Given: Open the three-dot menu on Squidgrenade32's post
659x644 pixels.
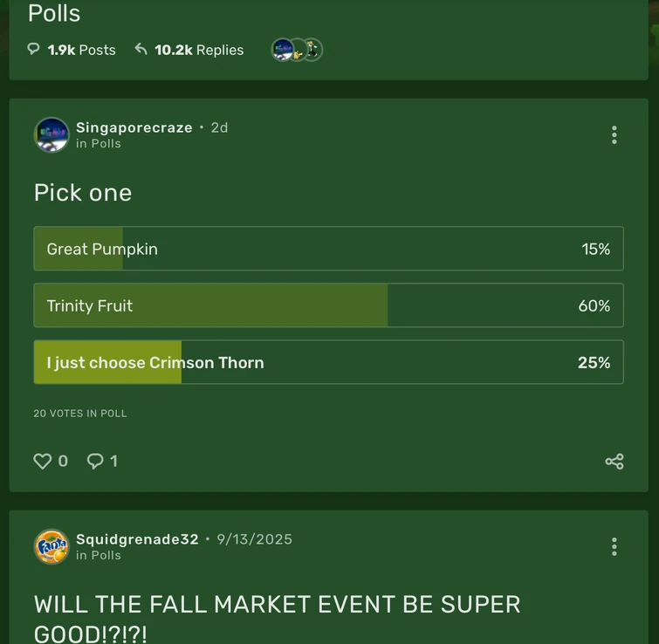Looking at the screenshot, I should [x=614, y=546].
